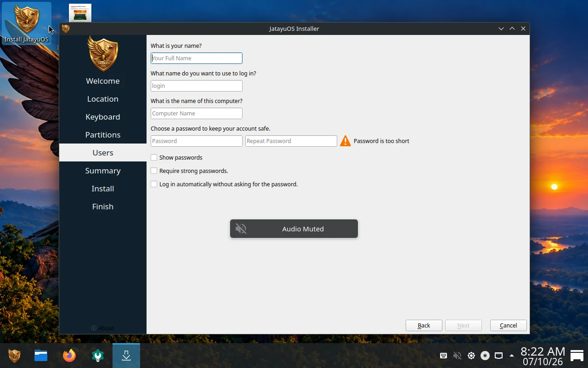Open the About link in sidebar
Screen dimensions: 588x368
[102, 328]
